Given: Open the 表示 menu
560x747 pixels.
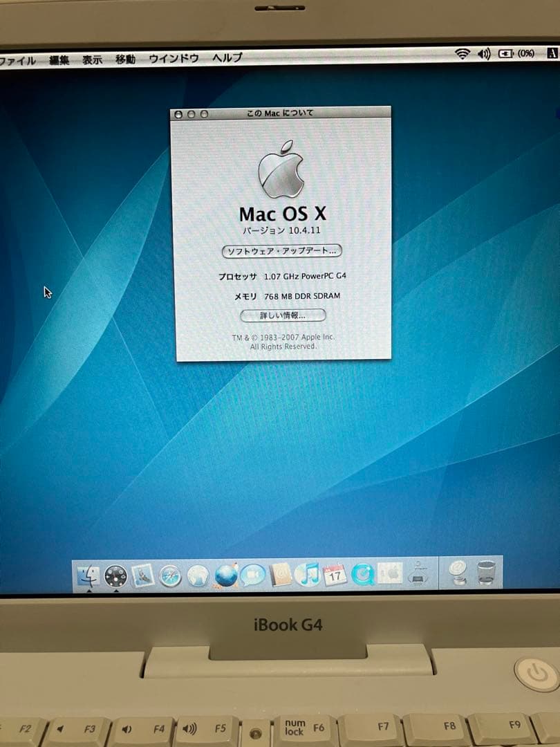Looking at the screenshot, I should point(93,59).
